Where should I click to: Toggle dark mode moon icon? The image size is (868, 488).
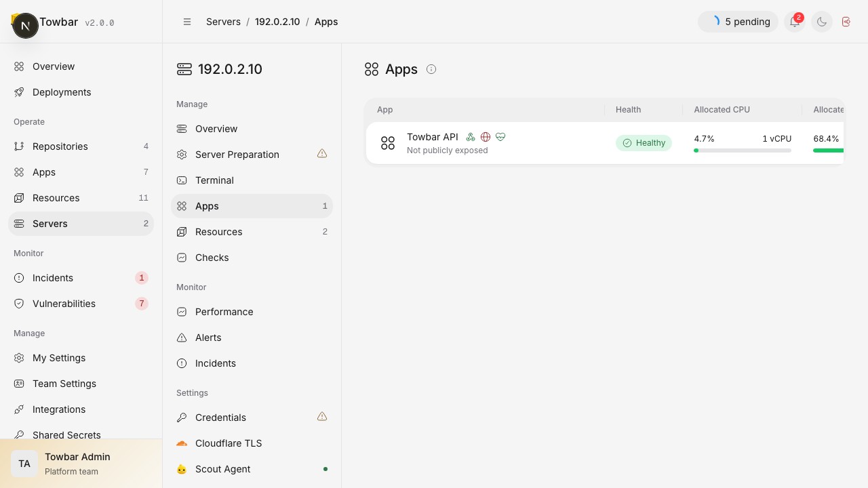tap(822, 22)
